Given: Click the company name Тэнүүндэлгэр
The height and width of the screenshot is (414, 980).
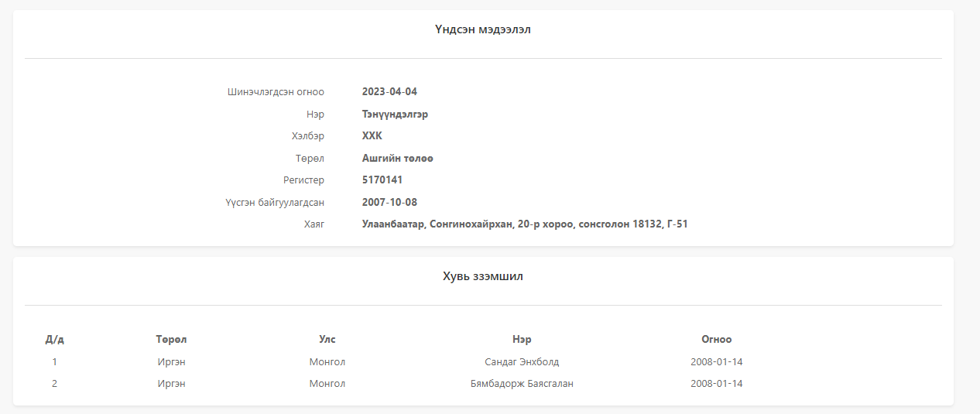Looking at the screenshot, I should coord(395,114).
